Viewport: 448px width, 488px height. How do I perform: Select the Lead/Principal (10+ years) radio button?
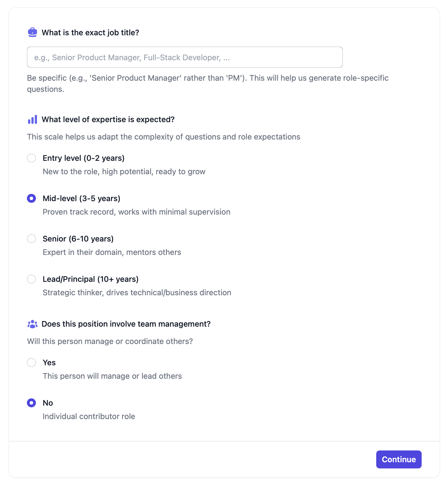point(31,279)
